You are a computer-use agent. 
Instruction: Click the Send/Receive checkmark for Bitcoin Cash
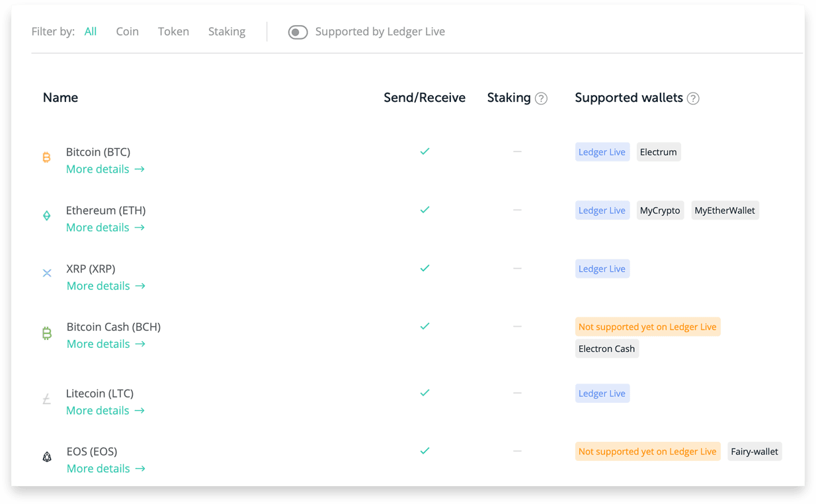click(x=425, y=326)
